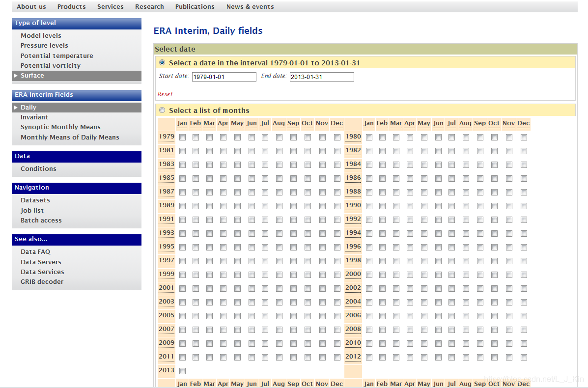Image resolution: width=588 pixels, height=388 pixels.
Task: Select the list of months radio button
Action: [x=162, y=110]
